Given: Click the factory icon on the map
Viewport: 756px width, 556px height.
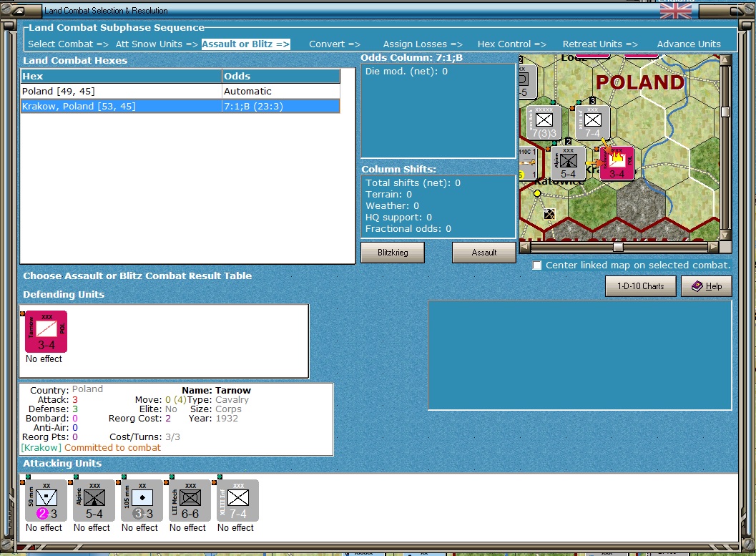Looking at the screenshot, I should [549, 214].
